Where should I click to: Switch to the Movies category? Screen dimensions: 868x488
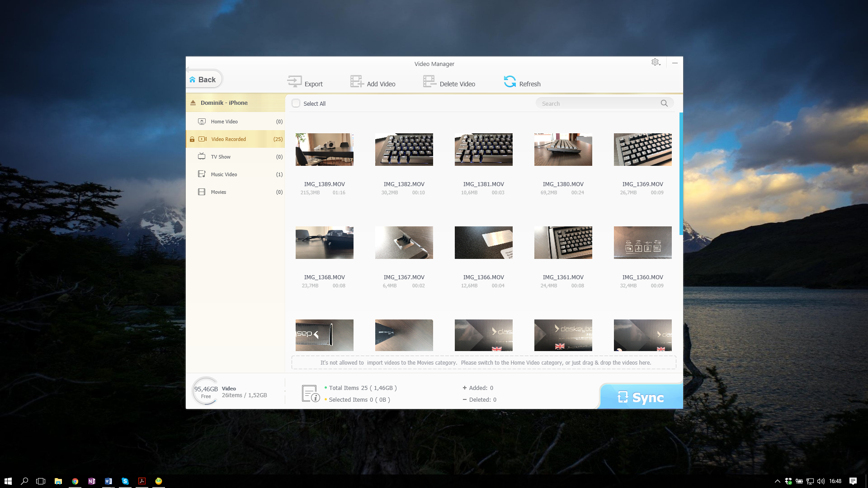(x=218, y=192)
